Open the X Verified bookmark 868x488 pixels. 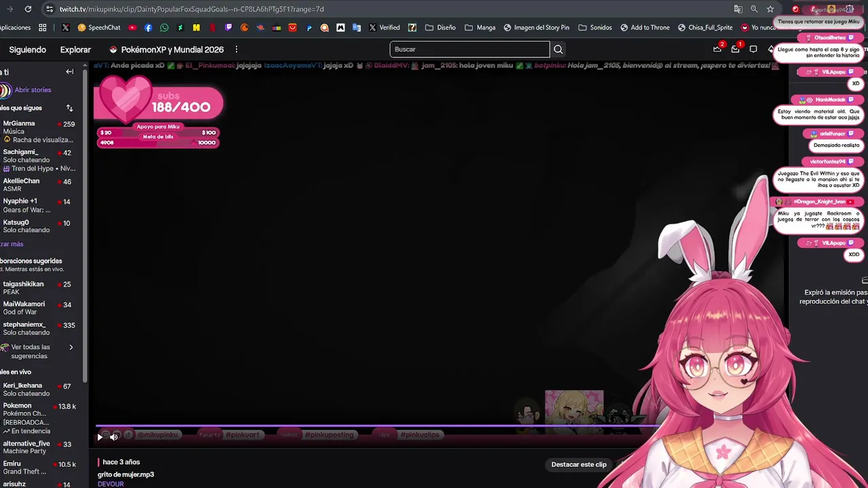(x=384, y=28)
